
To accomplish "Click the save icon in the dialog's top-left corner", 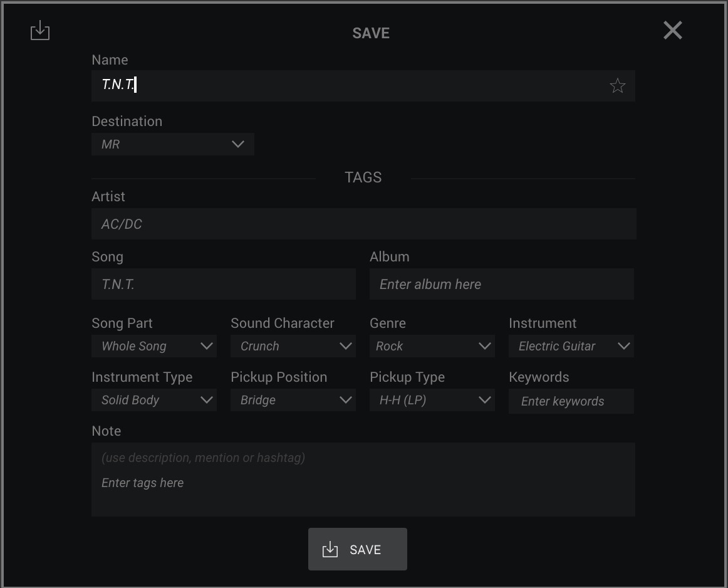I will tap(40, 30).
